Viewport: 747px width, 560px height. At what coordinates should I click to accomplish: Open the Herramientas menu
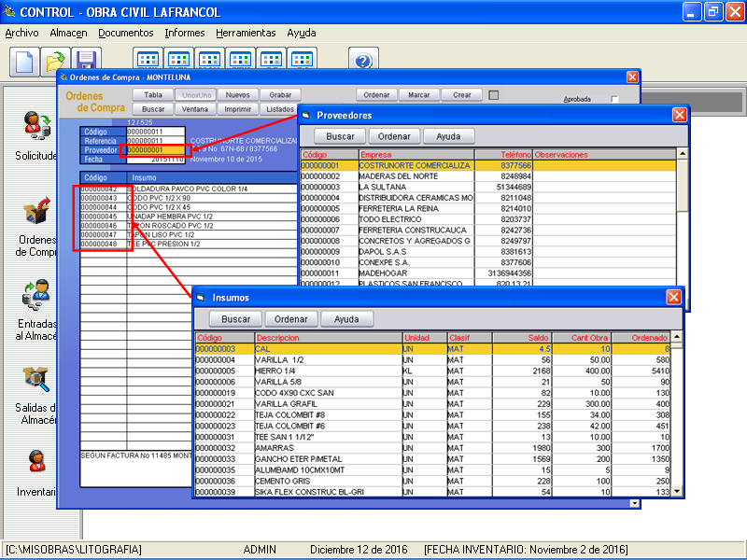point(246,33)
